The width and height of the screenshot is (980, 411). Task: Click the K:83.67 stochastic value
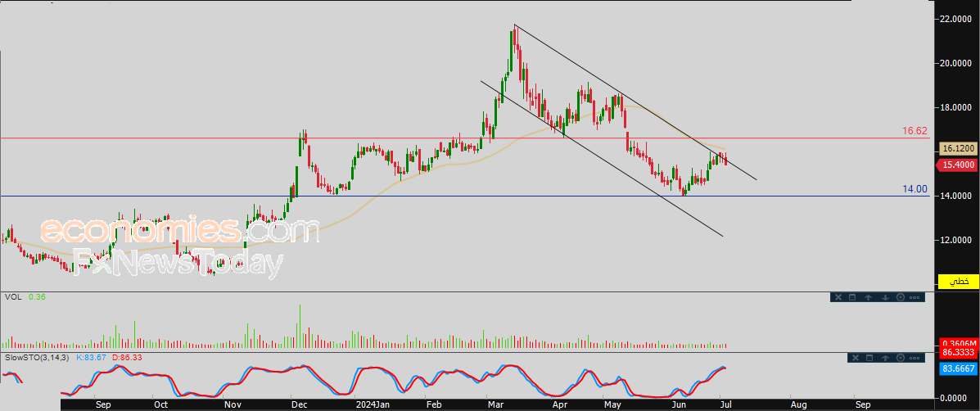tap(91, 357)
